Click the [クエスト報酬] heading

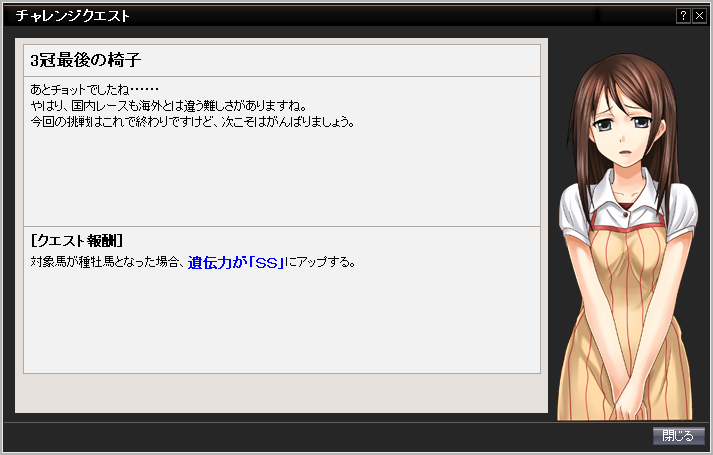(77, 240)
